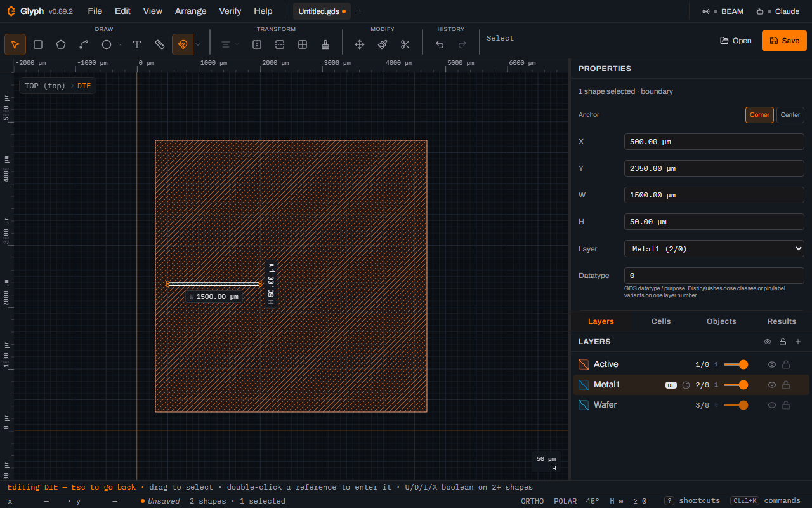Click the DF badge on Metal1 layer
812x508 pixels.
click(671, 385)
